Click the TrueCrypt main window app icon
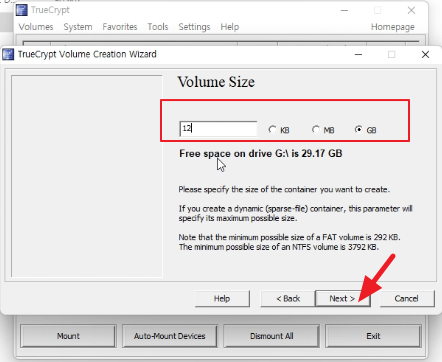Image resolution: width=442 pixels, height=362 pixels. (22, 10)
